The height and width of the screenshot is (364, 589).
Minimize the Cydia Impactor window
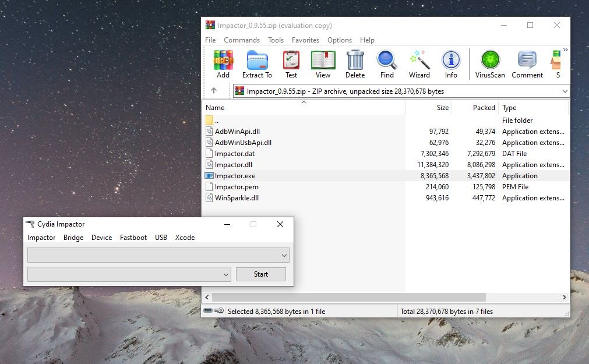tap(227, 224)
